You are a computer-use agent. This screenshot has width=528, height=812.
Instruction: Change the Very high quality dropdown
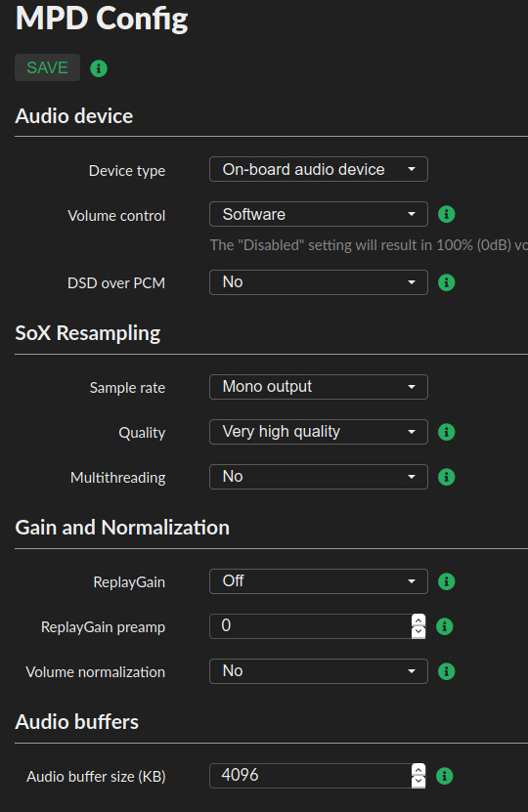pos(318,432)
